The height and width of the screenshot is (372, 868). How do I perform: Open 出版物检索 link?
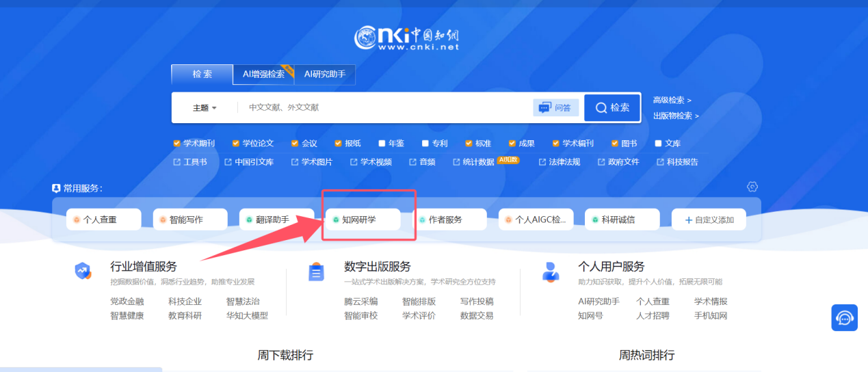(676, 116)
